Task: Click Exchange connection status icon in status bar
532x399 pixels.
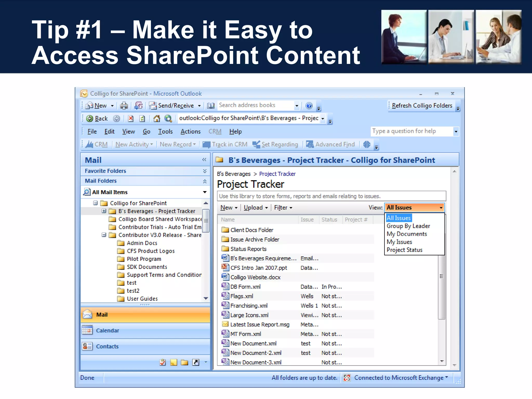Action: pyautogui.click(x=347, y=378)
